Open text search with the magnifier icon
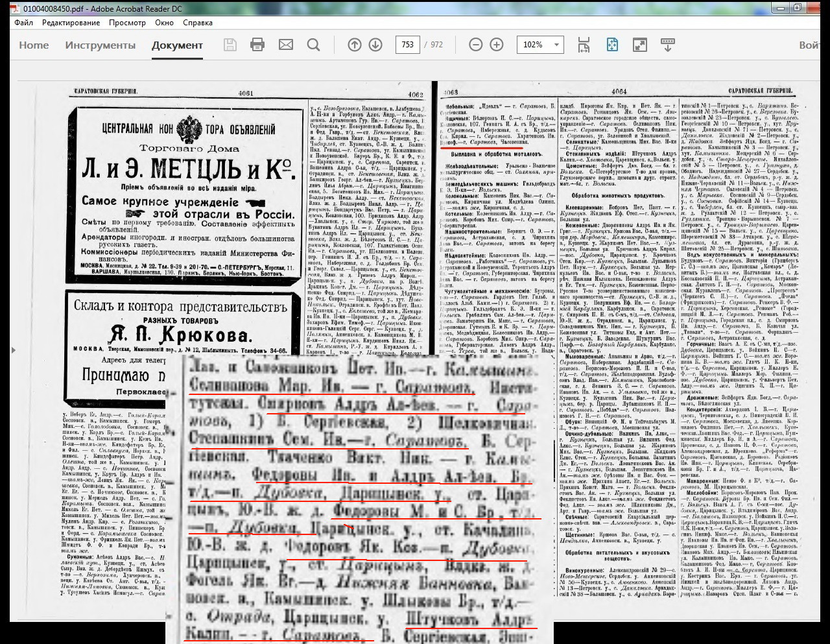830x644 pixels. (x=313, y=45)
